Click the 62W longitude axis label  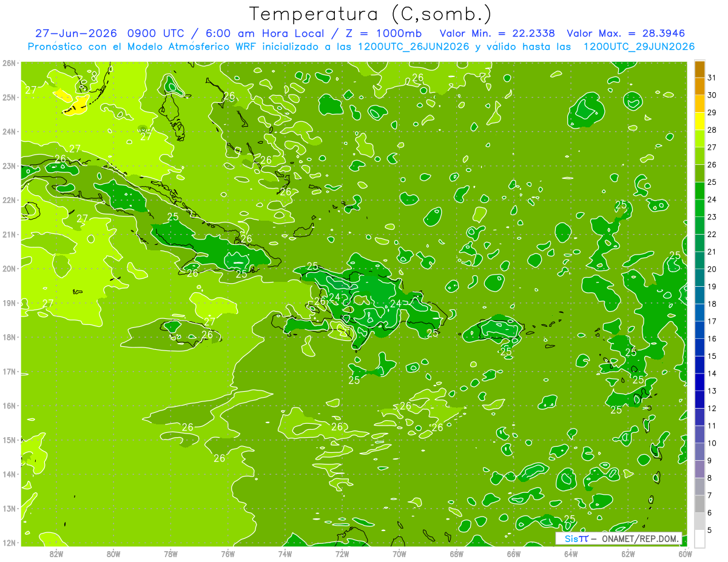tap(628, 554)
